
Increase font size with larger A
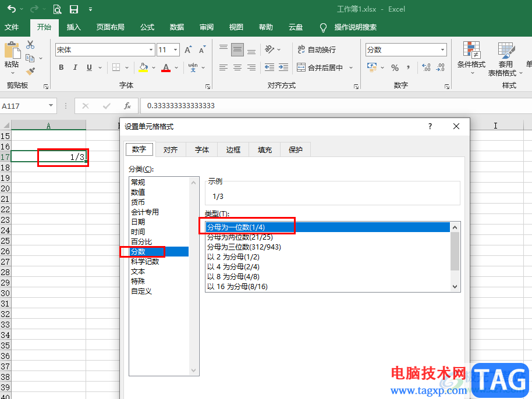click(188, 50)
